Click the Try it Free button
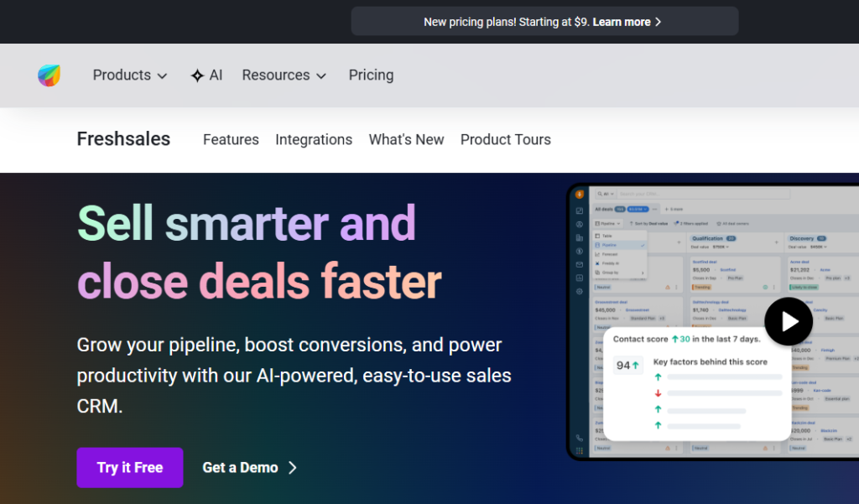Image resolution: width=859 pixels, height=504 pixels. (x=129, y=467)
